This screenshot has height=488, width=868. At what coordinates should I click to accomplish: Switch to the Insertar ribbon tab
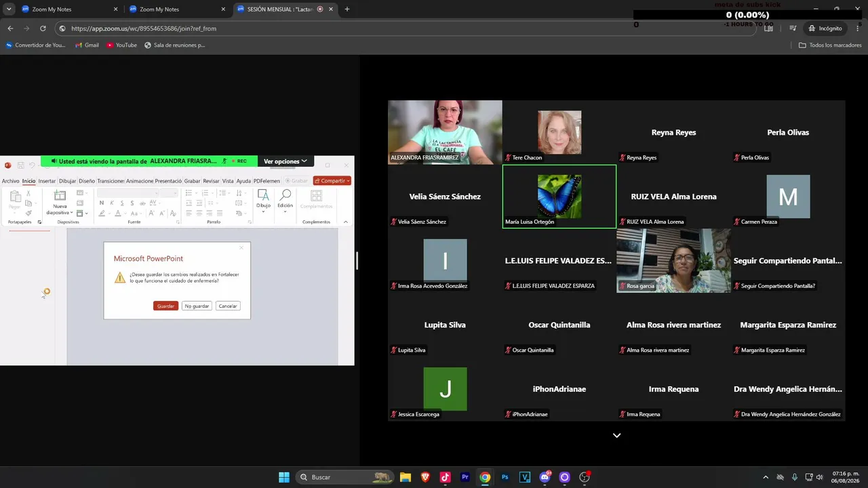[x=47, y=181]
